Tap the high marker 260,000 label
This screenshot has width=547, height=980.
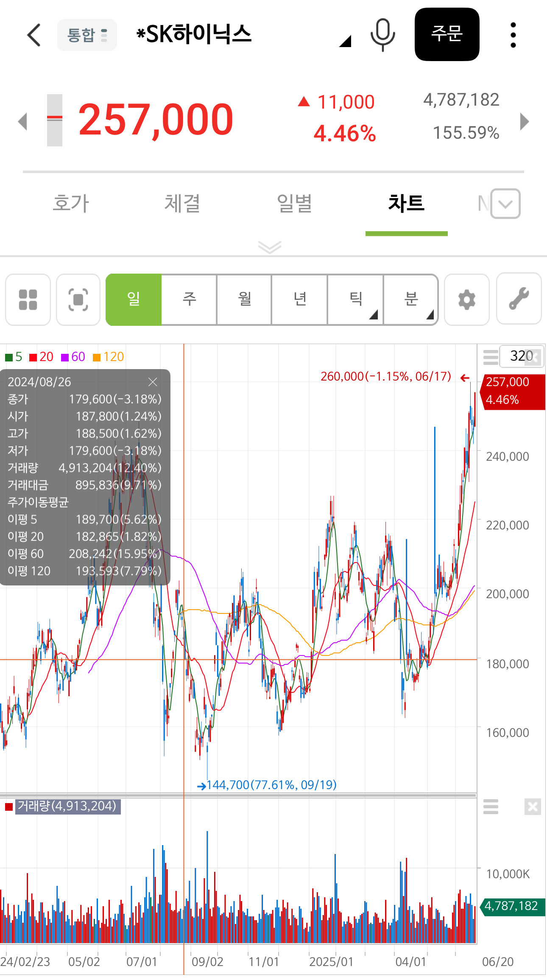tap(386, 376)
